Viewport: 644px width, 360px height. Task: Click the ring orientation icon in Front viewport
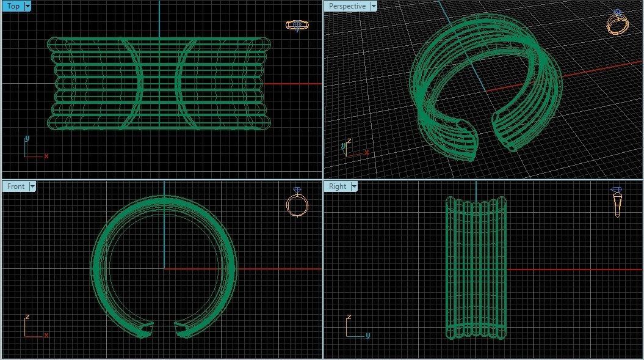(x=297, y=202)
